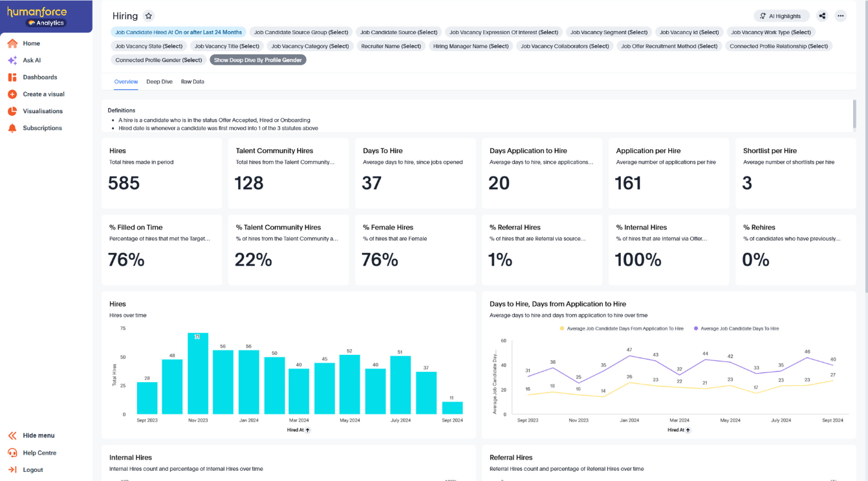Click Create a visual plus icon
The width and height of the screenshot is (868, 481).
pos(12,94)
